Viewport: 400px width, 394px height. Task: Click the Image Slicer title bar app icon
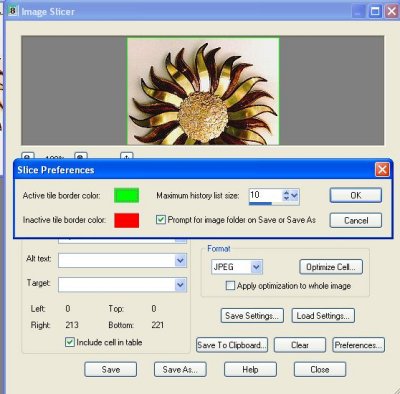(13, 11)
